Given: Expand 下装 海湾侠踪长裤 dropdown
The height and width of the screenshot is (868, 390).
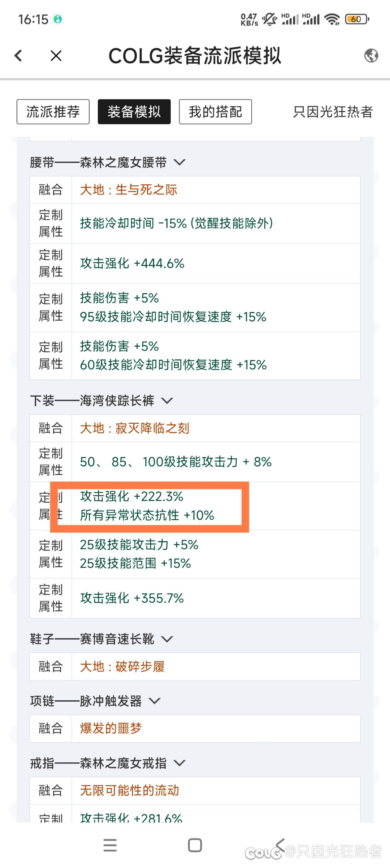Looking at the screenshot, I should tap(167, 401).
